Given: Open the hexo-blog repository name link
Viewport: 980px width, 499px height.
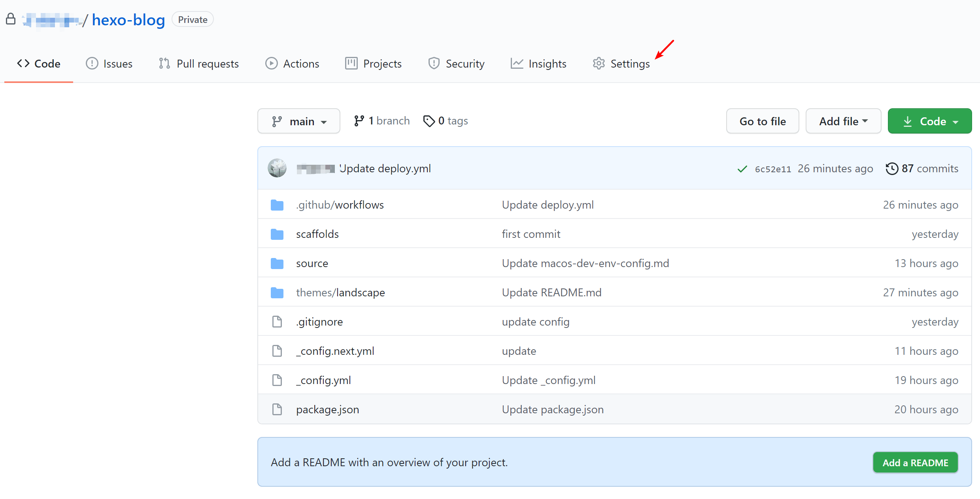Looking at the screenshot, I should point(128,20).
